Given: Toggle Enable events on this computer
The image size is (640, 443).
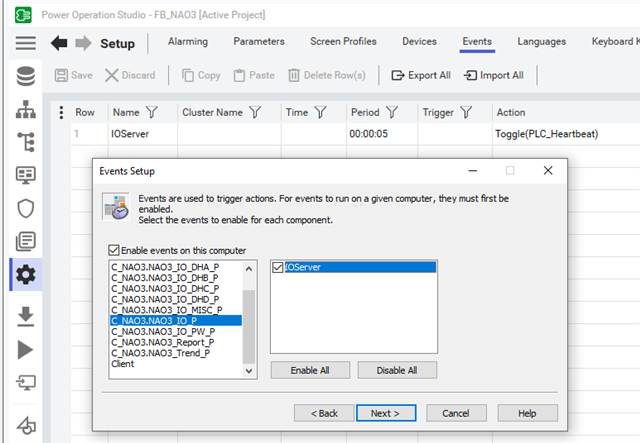Looking at the screenshot, I should [114, 250].
